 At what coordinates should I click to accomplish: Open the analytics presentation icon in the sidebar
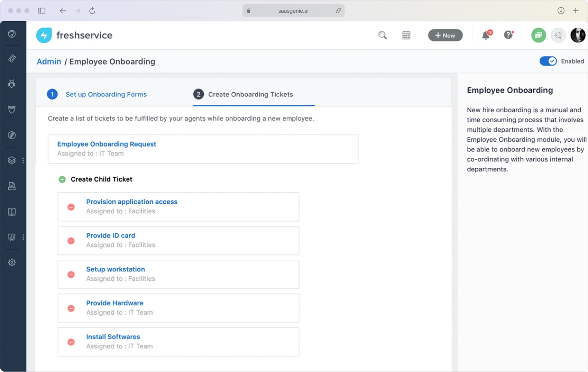coord(11,237)
